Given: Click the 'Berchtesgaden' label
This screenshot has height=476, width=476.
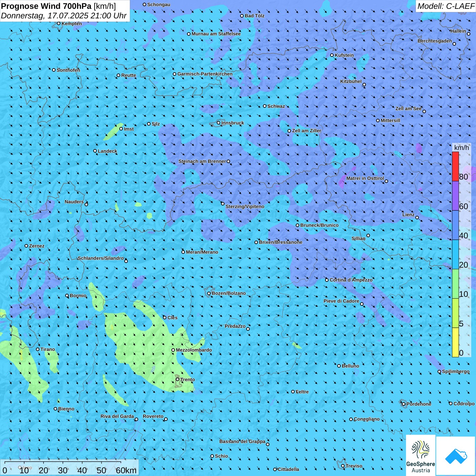Looking at the screenshot, I should click(435, 41).
